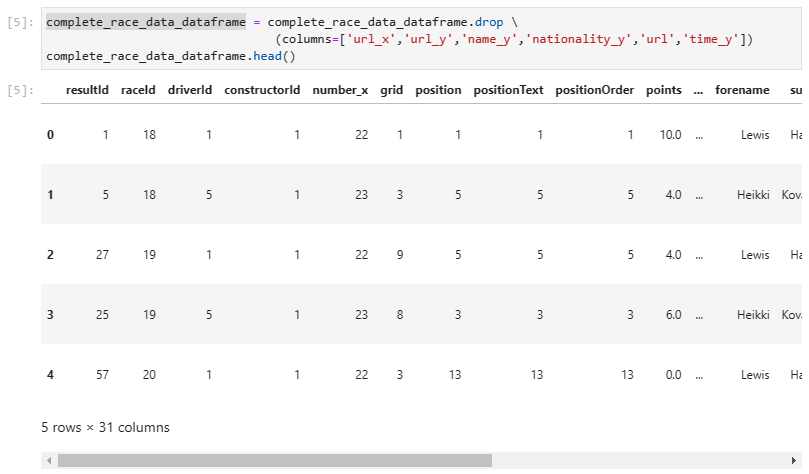Click the input prompt [5] beside code cell
Viewport: 809px width, 474px height.
point(21,22)
